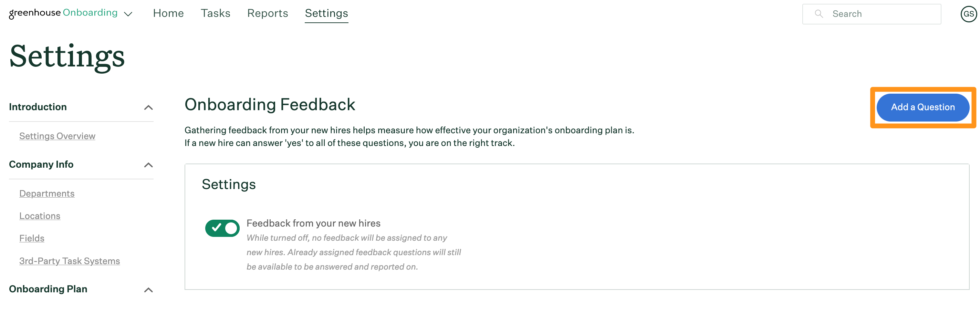Open the Tasks tab
The image size is (980, 314).
point(215,13)
